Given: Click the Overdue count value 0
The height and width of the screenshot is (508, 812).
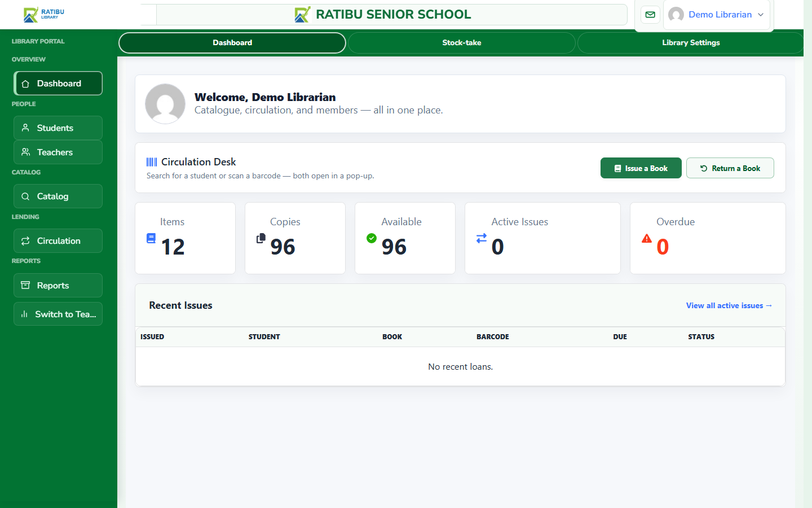Looking at the screenshot, I should click(x=663, y=247).
